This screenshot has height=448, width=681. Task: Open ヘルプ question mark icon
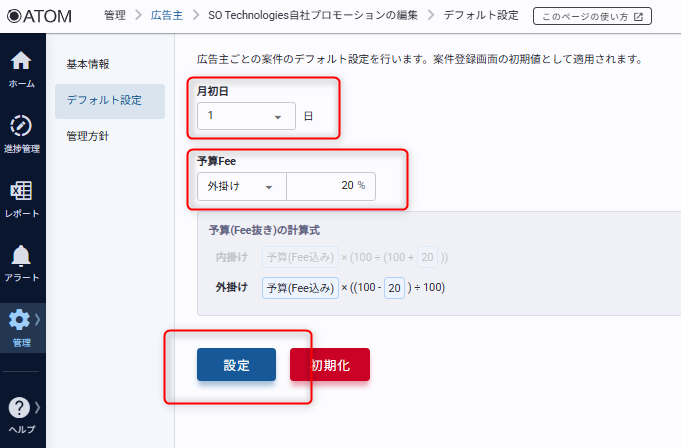(x=18, y=407)
